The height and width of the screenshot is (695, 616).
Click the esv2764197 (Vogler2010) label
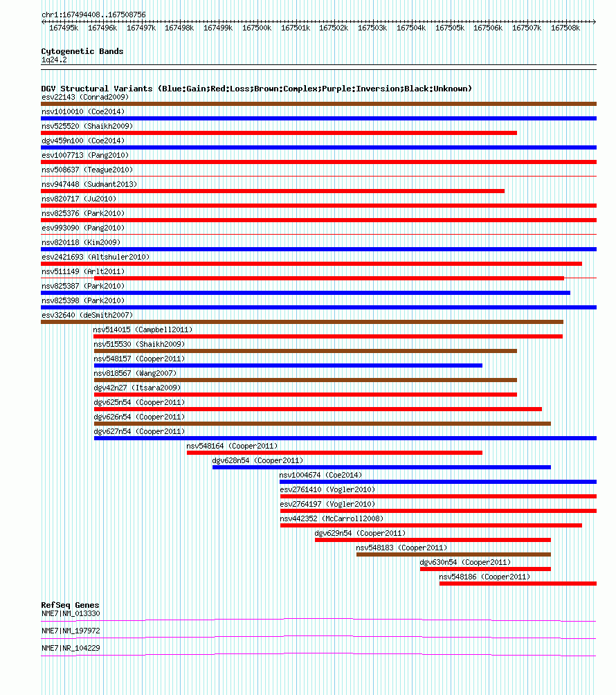[327, 505]
